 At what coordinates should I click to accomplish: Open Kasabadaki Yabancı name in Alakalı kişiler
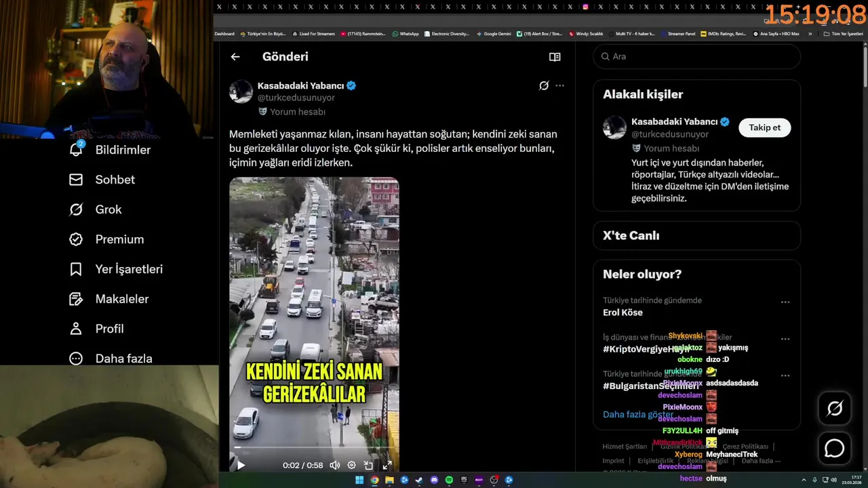[x=675, y=121]
